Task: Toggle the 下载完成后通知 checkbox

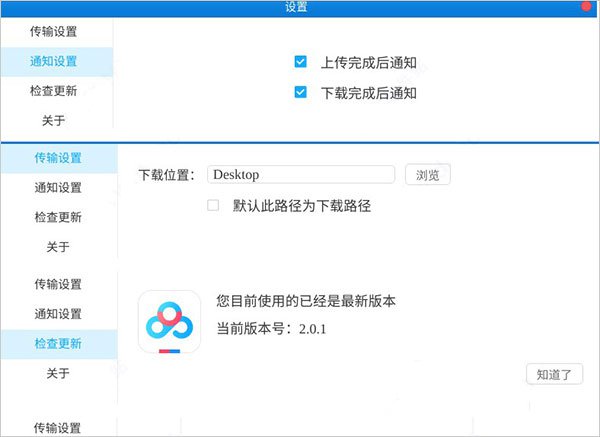Action: point(300,93)
